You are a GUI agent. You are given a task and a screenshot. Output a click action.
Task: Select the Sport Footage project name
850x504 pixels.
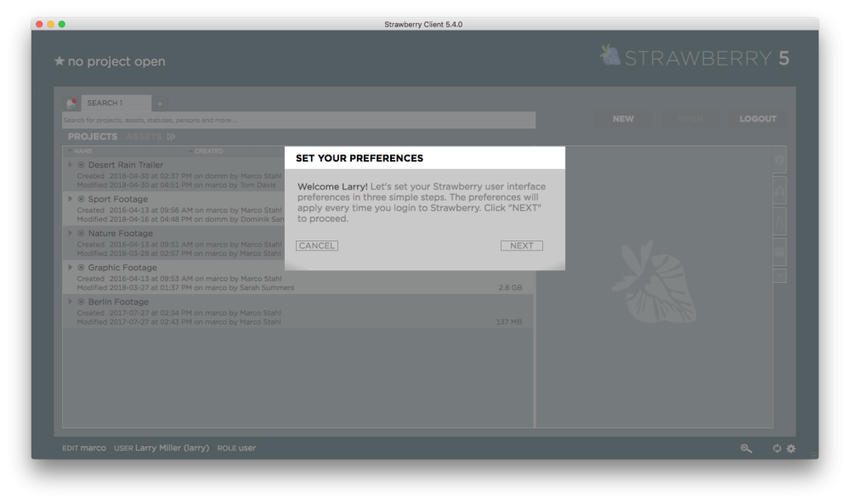click(x=118, y=199)
